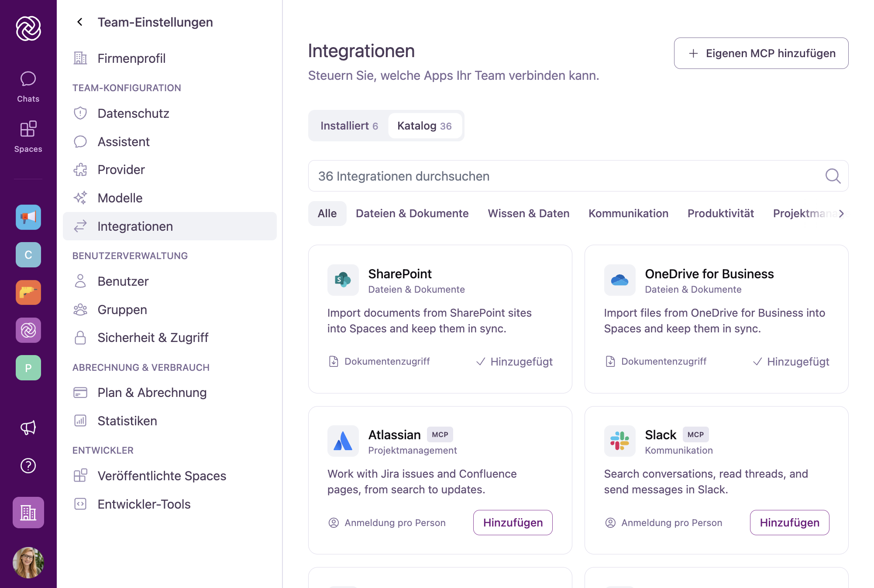The image size is (874, 588).
Task: Open the help question mark icon
Action: click(28, 466)
